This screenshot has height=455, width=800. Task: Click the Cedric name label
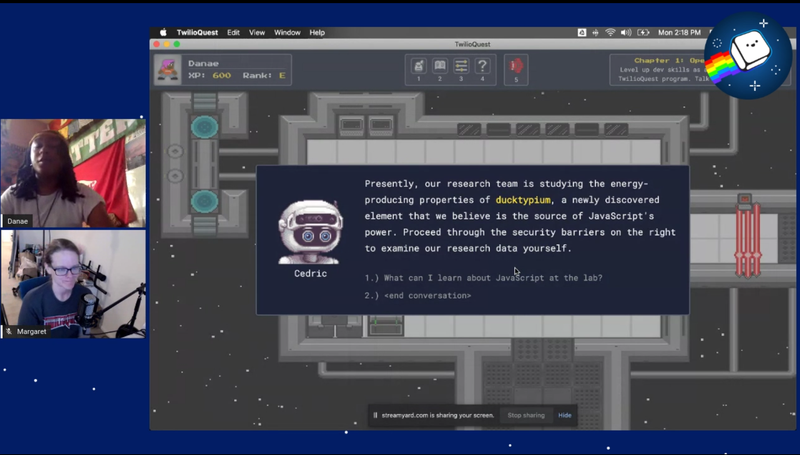(x=310, y=274)
